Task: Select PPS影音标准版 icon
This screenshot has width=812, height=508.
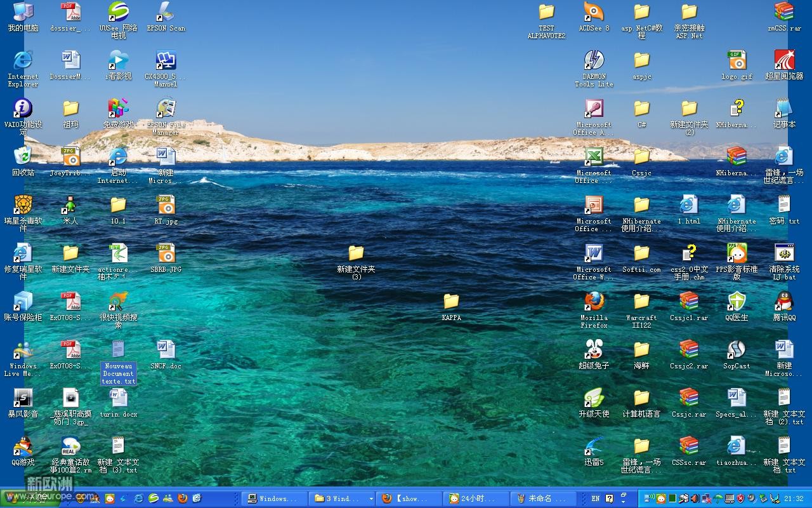Action: click(737, 261)
